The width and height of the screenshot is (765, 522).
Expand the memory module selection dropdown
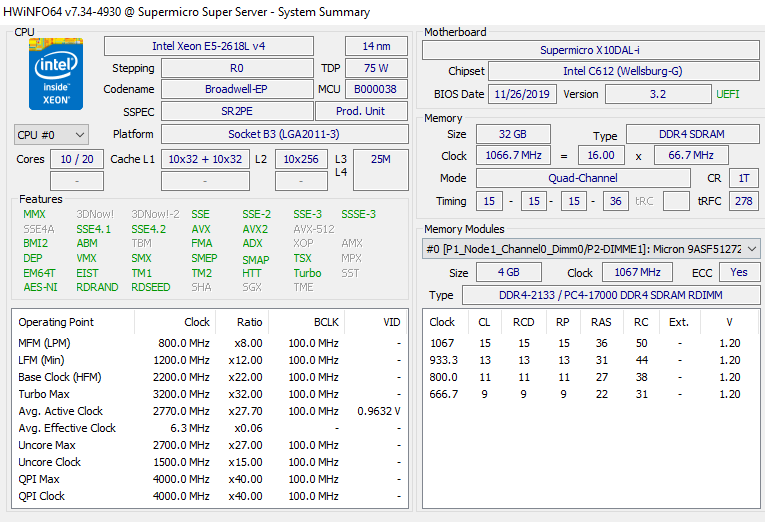591,249
